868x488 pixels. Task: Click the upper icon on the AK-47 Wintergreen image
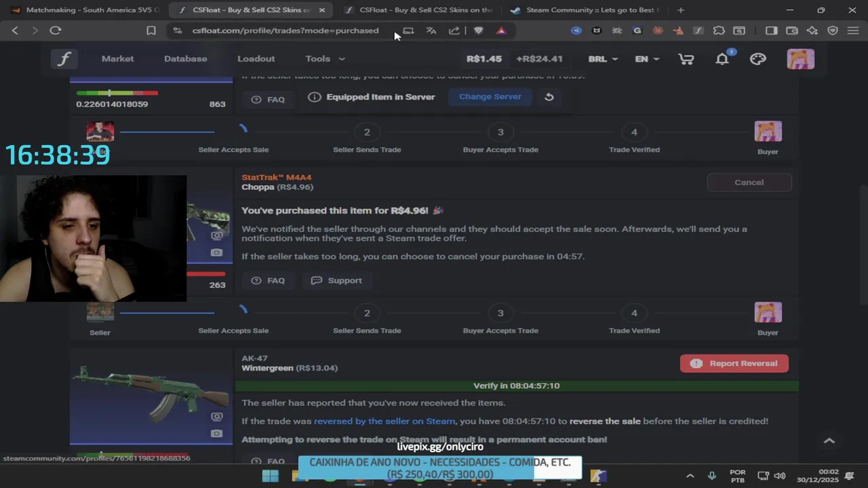point(216,417)
